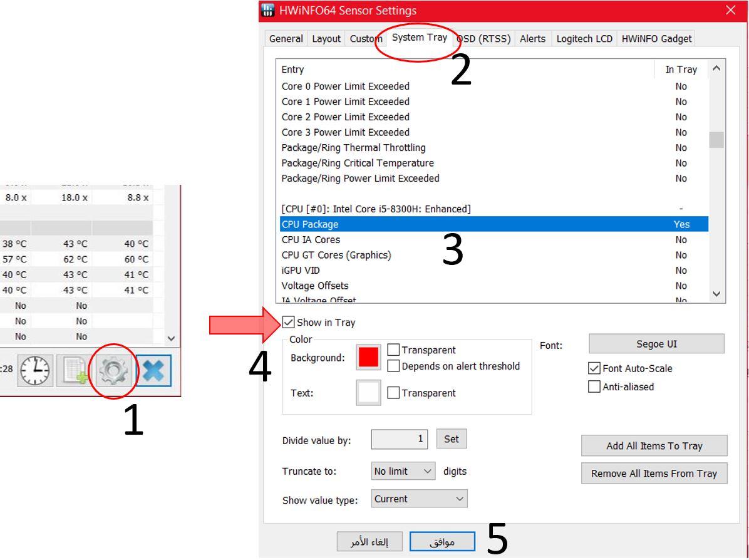The image size is (749, 560).
Task: Select the CPU IA Cores entry
Action: [494, 239]
